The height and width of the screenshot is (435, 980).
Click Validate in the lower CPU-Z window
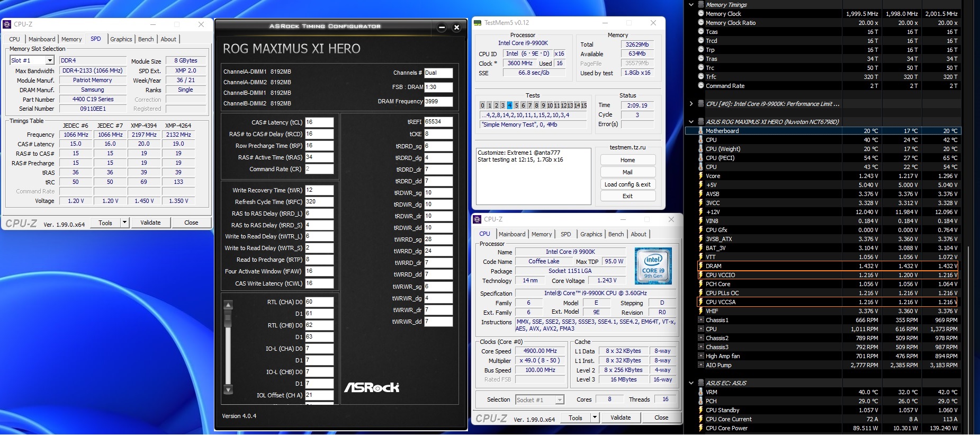[621, 418]
